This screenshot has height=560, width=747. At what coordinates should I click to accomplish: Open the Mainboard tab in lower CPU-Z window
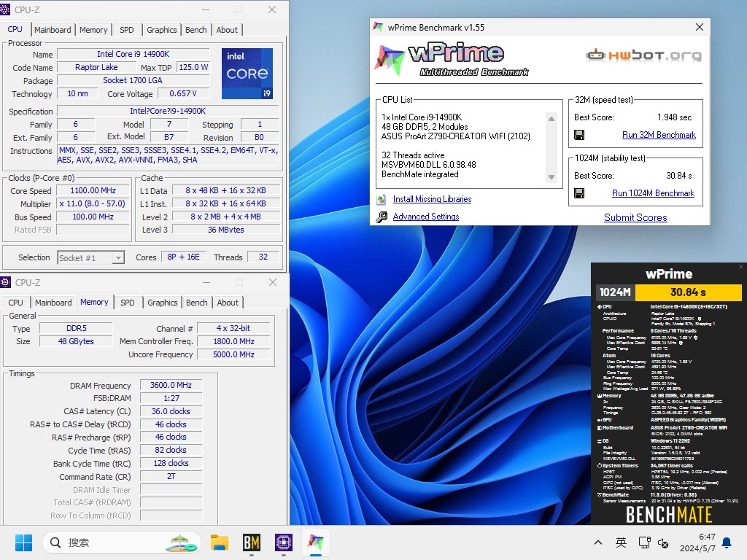pos(53,303)
